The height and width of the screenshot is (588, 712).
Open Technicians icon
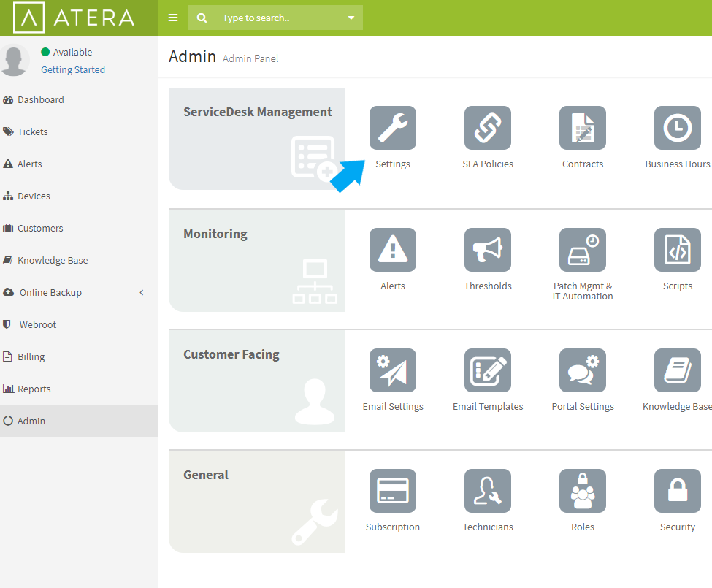(x=488, y=491)
